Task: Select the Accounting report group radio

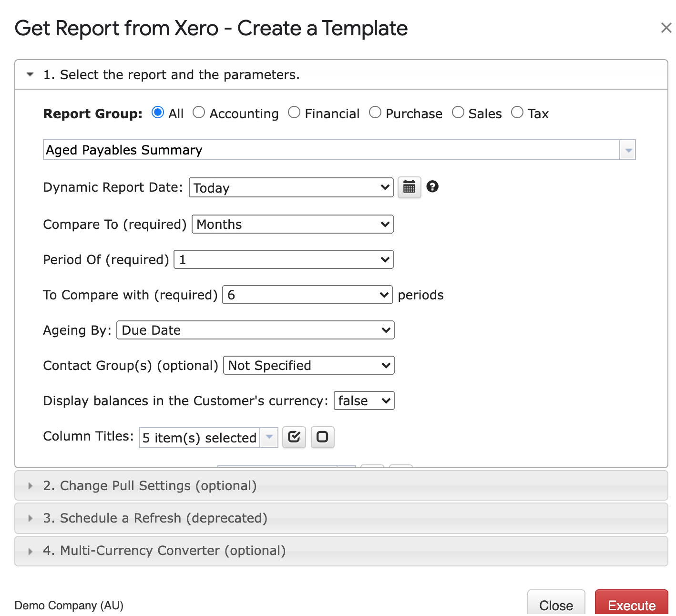Action: 199,113
